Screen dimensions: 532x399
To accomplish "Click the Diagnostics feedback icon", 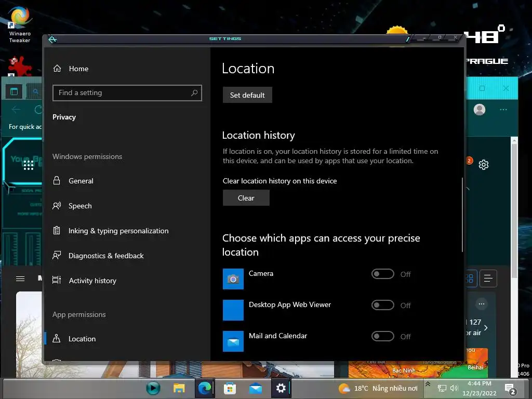I will [x=57, y=255].
